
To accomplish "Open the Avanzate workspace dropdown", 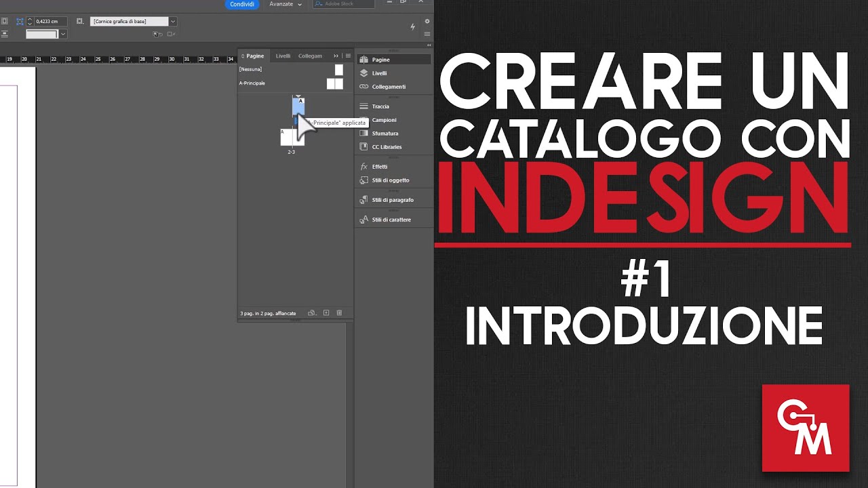I will click(x=285, y=4).
